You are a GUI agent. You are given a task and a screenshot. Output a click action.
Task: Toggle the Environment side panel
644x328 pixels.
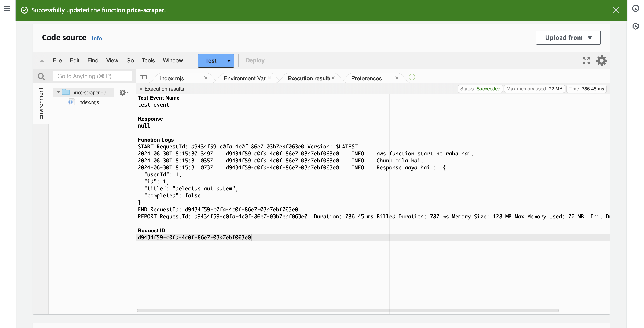[41, 104]
